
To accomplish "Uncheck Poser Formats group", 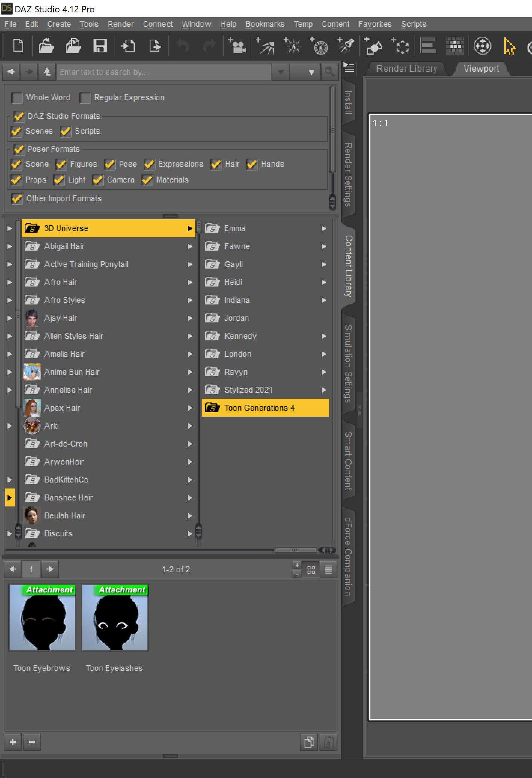I will click(19, 149).
